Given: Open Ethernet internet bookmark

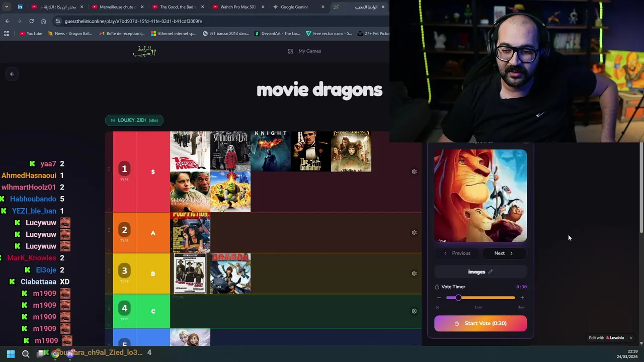Looking at the screenshot, I should (x=174, y=34).
